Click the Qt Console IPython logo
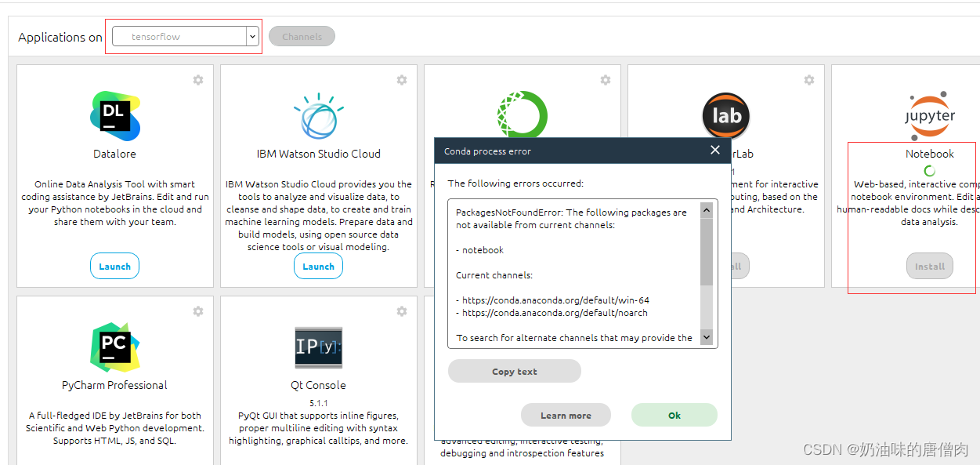This screenshot has width=980, height=465. [x=318, y=347]
